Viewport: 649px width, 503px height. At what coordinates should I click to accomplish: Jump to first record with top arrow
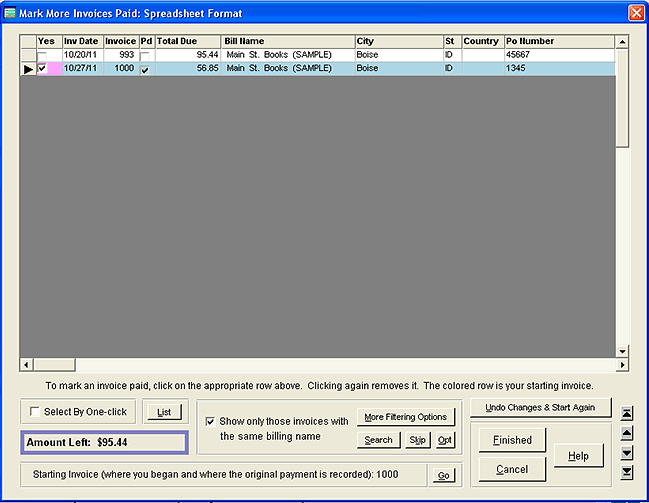627,413
